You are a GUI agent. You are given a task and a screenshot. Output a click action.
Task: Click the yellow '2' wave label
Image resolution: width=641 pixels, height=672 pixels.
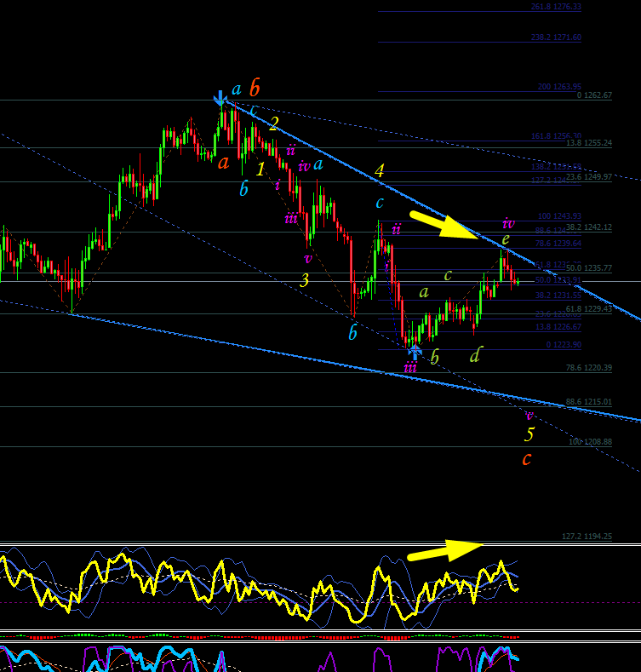(x=274, y=123)
